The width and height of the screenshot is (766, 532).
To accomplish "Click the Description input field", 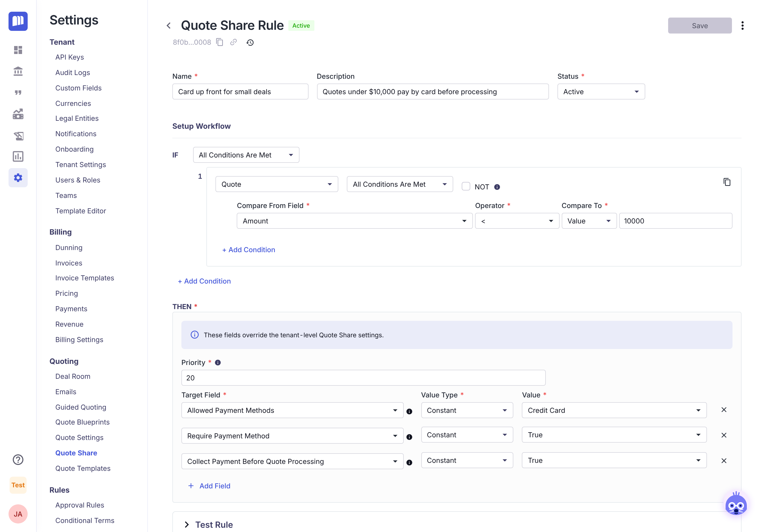I will tap(433, 92).
